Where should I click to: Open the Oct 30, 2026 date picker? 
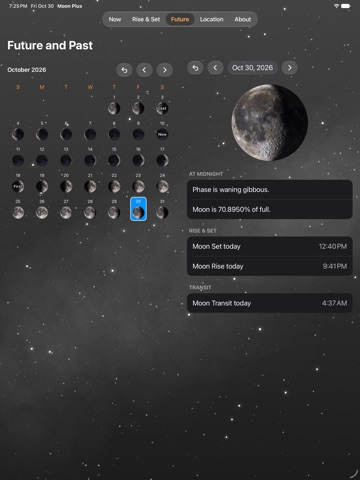(x=252, y=68)
